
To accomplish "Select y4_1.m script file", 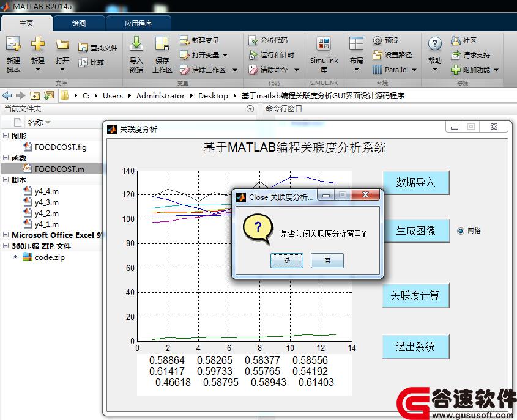I will click(x=41, y=224).
